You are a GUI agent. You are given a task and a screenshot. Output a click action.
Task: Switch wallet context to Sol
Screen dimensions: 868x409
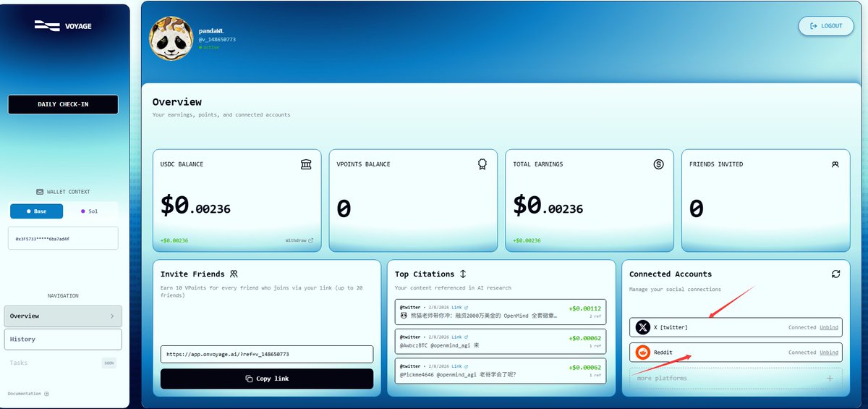[x=90, y=211]
